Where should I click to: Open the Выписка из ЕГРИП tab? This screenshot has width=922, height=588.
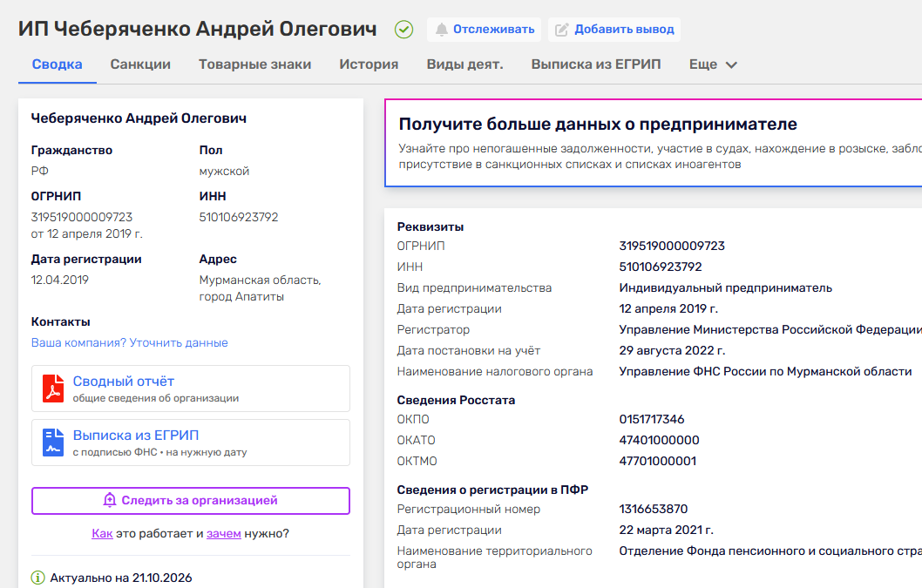point(596,64)
